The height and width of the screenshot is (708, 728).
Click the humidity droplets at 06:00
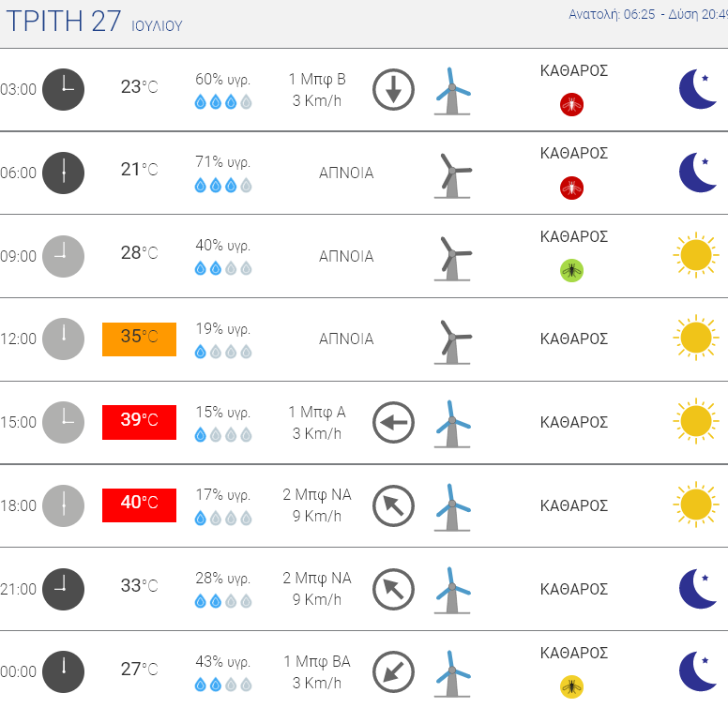tap(222, 186)
